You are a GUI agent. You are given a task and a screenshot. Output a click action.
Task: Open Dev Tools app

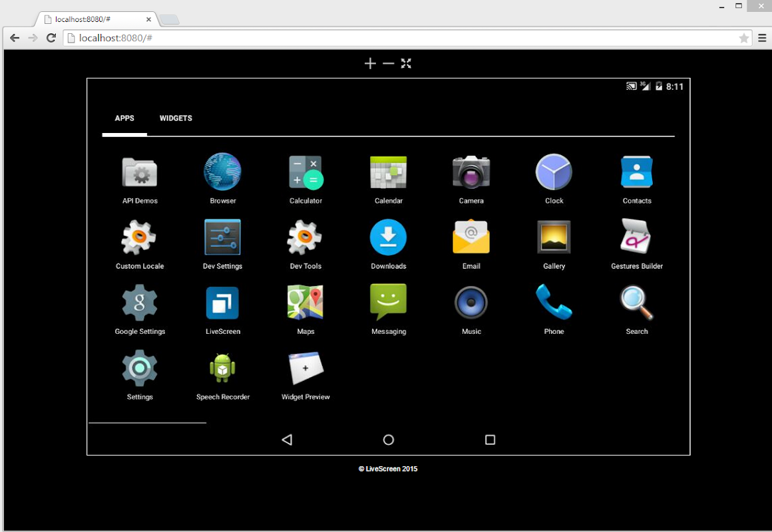pos(305,237)
